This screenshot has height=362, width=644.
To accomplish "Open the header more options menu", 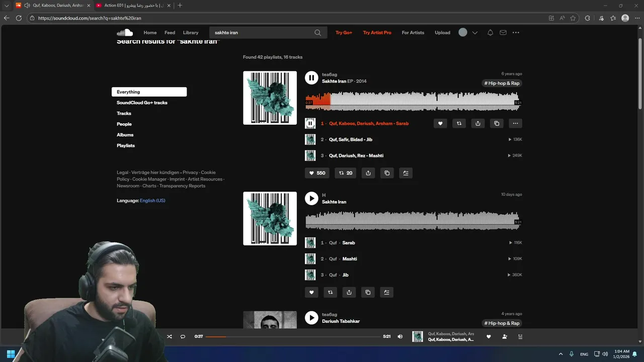I will coord(516,33).
